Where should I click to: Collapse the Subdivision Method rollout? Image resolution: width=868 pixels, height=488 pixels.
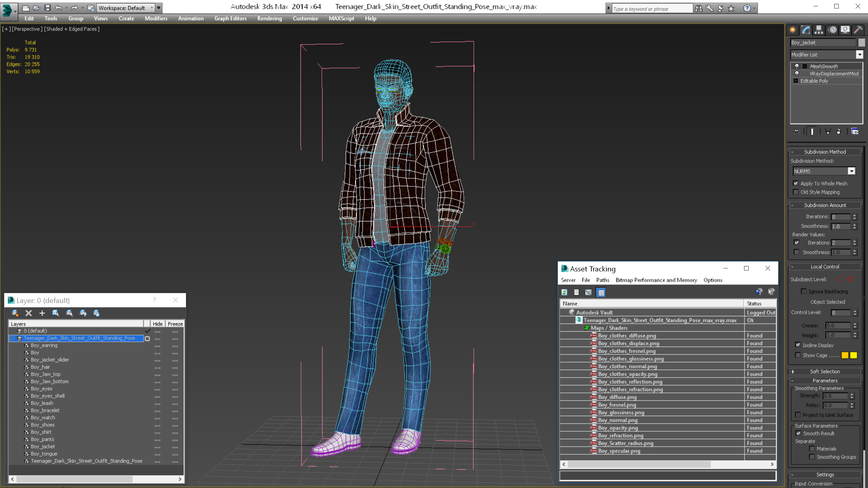(x=825, y=152)
